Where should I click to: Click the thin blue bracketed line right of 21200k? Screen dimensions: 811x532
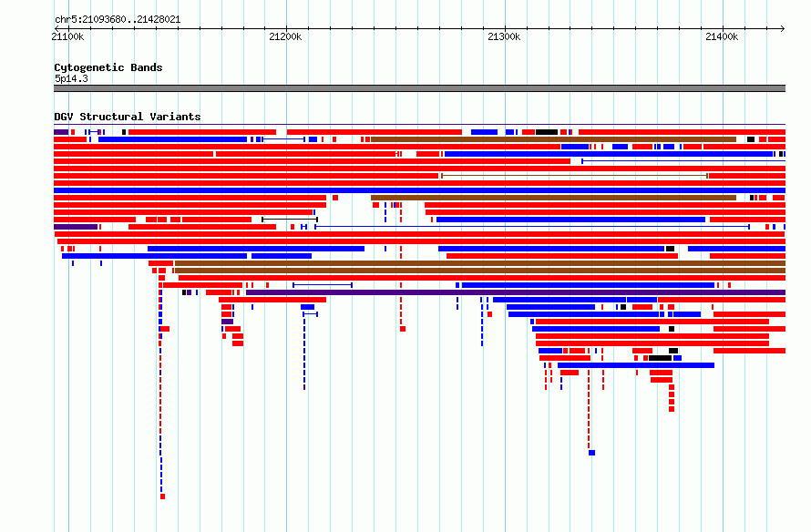tap(323, 285)
